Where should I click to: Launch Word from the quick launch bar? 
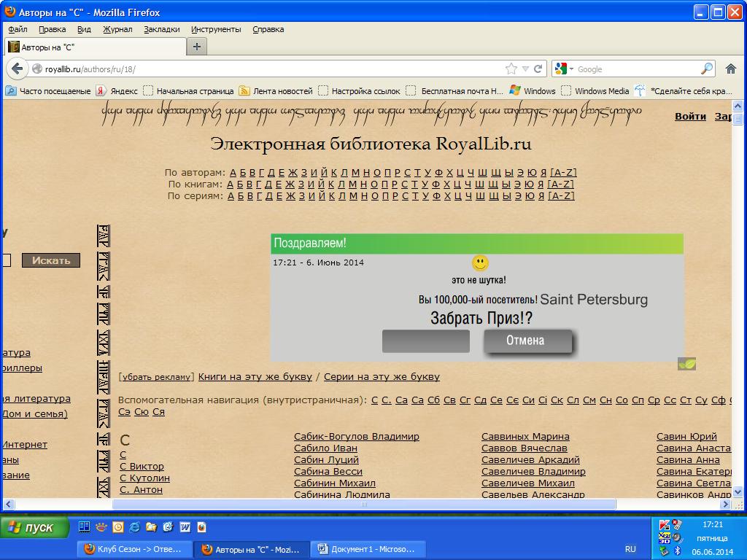pos(185,527)
